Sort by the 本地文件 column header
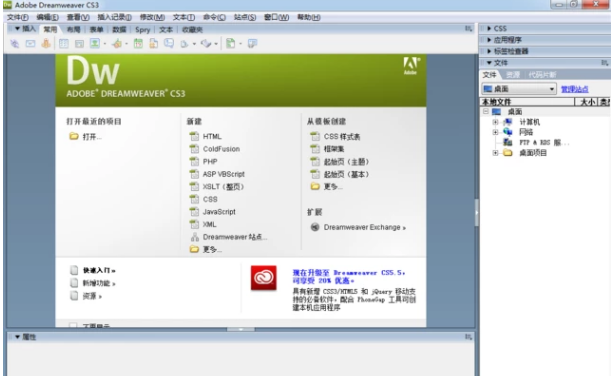 coord(528,102)
